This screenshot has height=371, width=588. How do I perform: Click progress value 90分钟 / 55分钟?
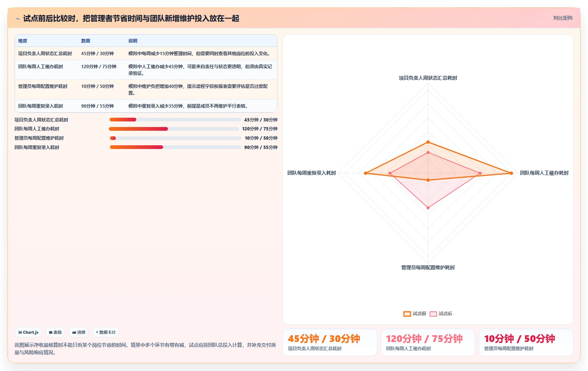coord(261,148)
